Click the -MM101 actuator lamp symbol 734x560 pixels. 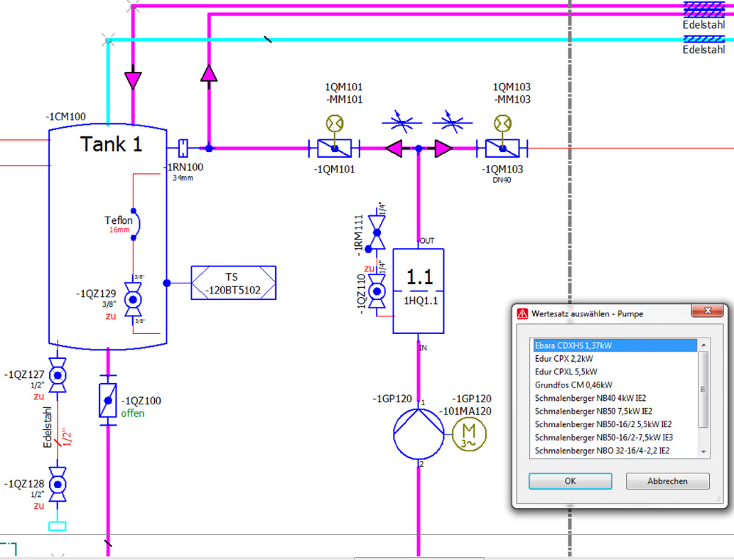[333, 123]
